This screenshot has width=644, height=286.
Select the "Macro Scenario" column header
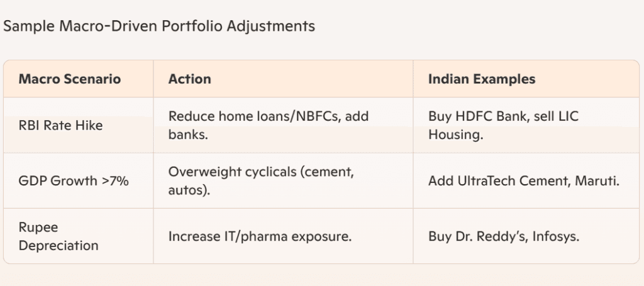69,79
